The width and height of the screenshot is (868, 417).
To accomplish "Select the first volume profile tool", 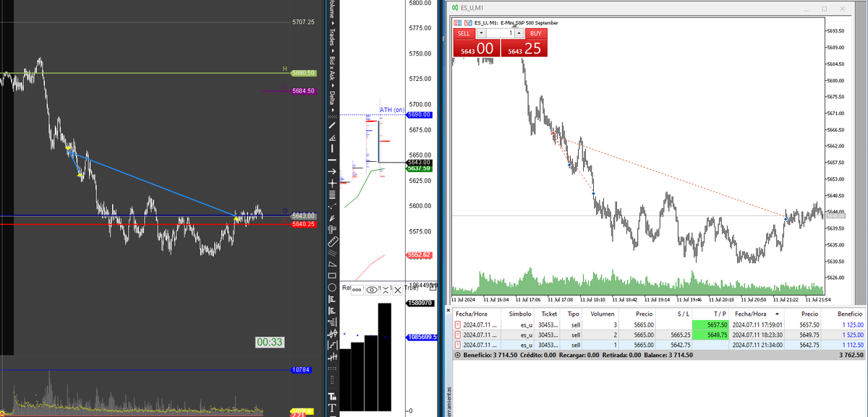I will 332,299.
